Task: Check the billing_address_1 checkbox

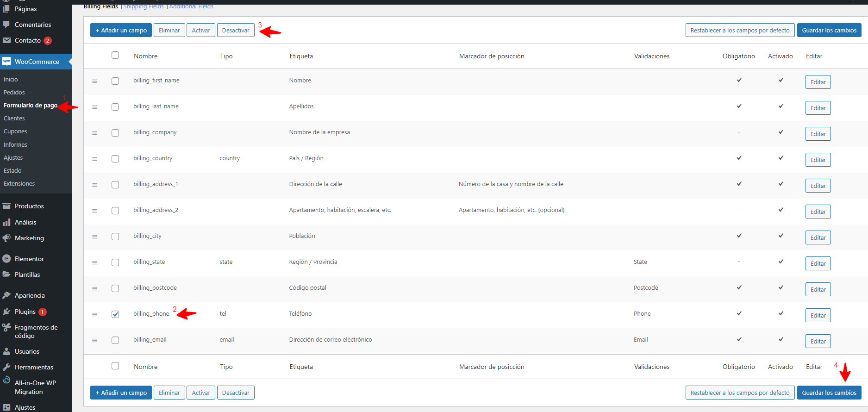Action: 115,185
